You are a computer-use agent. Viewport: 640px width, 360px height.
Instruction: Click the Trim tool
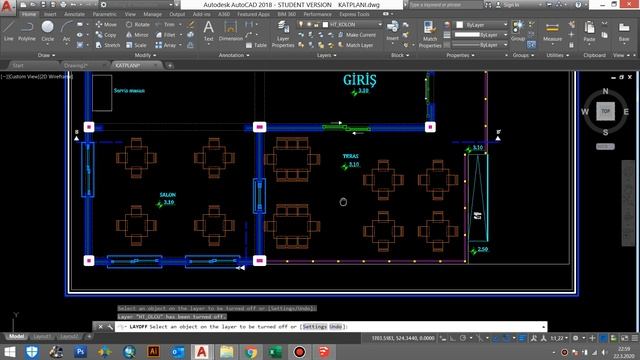(165, 24)
